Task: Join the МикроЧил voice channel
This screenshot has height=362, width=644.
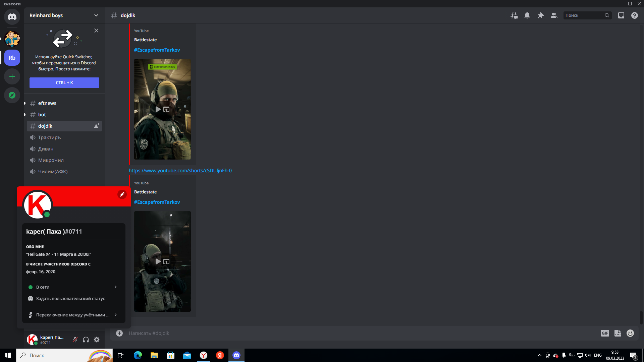Action: pyautogui.click(x=64, y=160)
